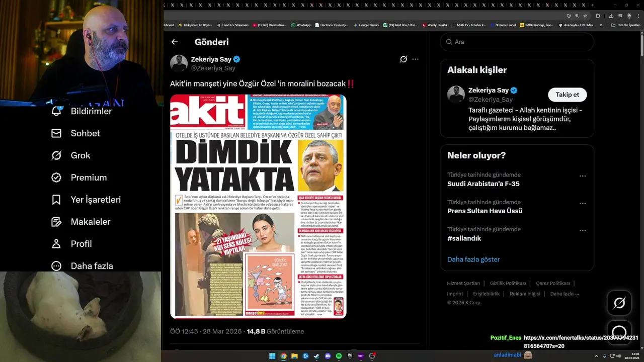Open Steam from the taskbar
The width and height of the screenshot is (644, 362).
[x=316, y=356]
